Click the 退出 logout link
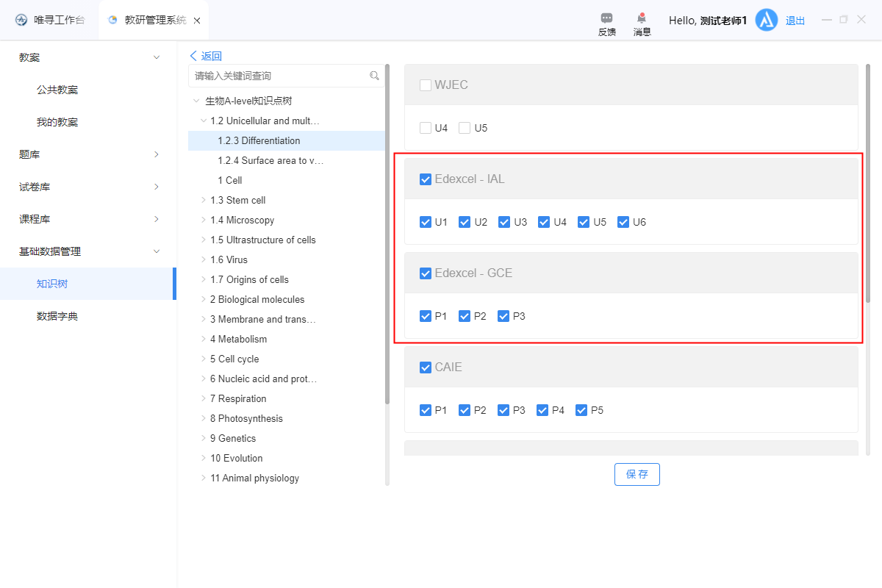 795,21
